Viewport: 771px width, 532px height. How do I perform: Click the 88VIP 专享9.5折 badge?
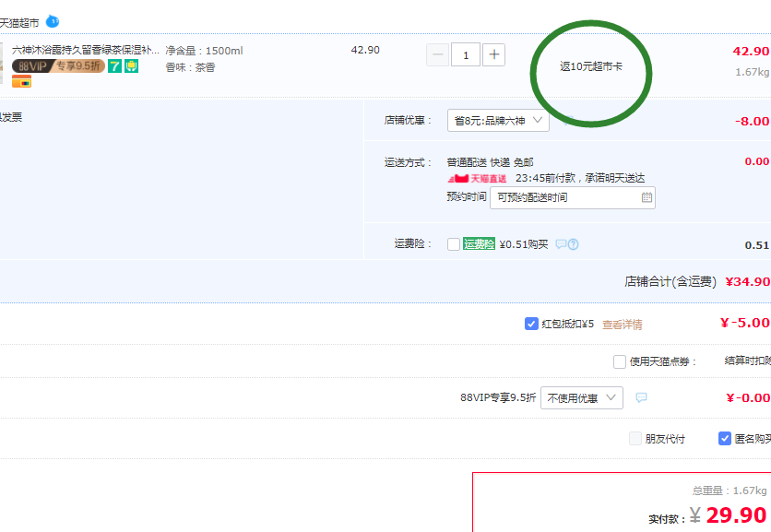click(x=58, y=65)
